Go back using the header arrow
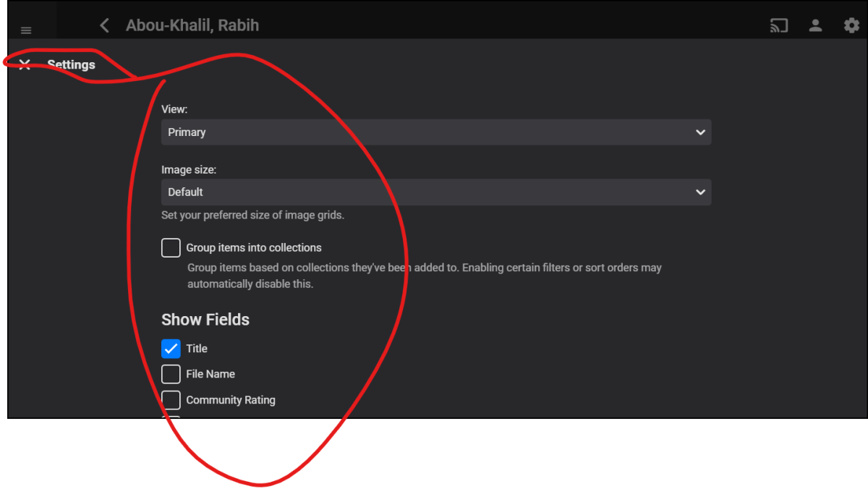This screenshot has width=868, height=489. point(104,26)
